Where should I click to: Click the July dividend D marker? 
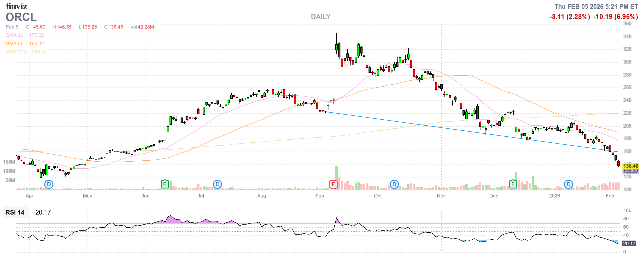pos(217,185)
